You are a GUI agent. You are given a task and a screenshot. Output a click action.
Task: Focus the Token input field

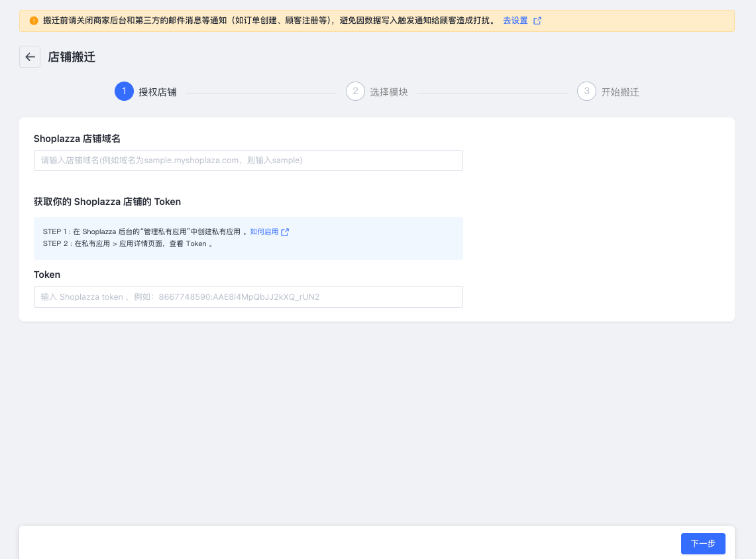(x=248, y=297)
